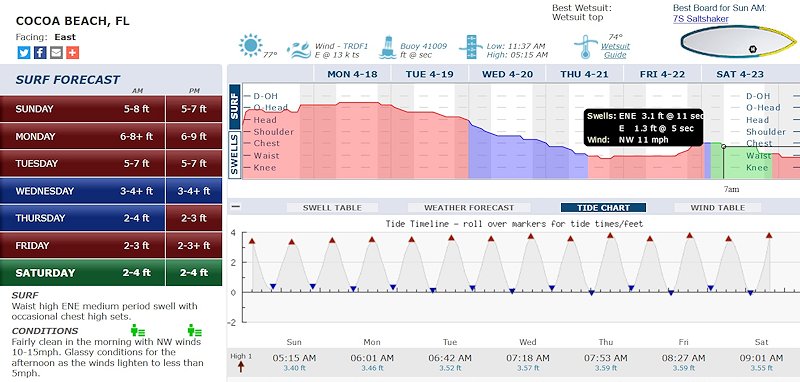Click the last red high tide marker
Screen dimensions: 800x382
[x=769, y=236]
